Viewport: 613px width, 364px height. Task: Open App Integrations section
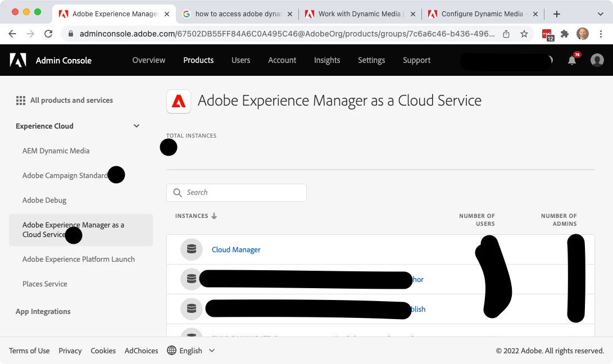coord(43,312)
